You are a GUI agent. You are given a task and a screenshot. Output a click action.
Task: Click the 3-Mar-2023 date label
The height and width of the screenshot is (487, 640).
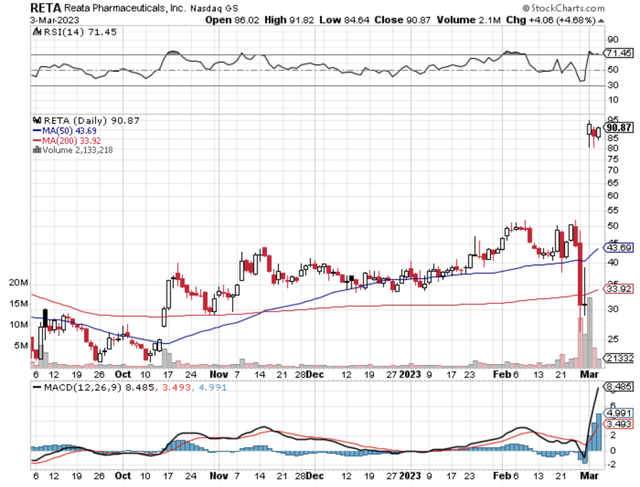pyautogui.click(x=54, y=20)
